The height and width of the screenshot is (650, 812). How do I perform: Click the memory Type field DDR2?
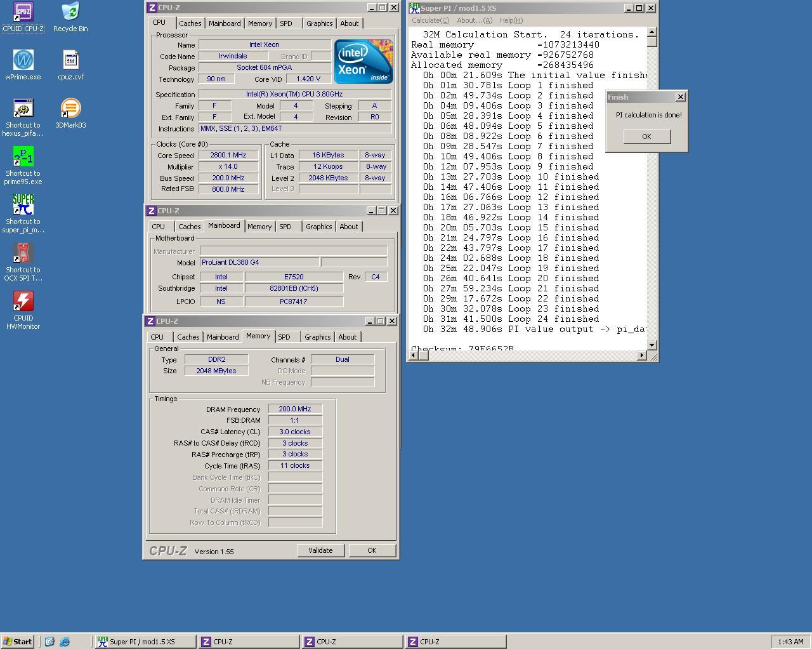point(216,359)
